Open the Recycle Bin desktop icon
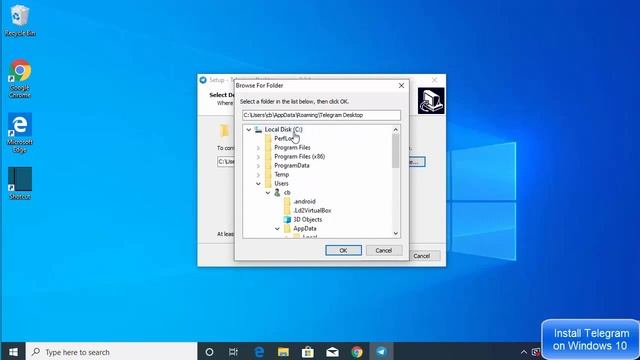This screenshot has width=640, height=360. point(20,20)
